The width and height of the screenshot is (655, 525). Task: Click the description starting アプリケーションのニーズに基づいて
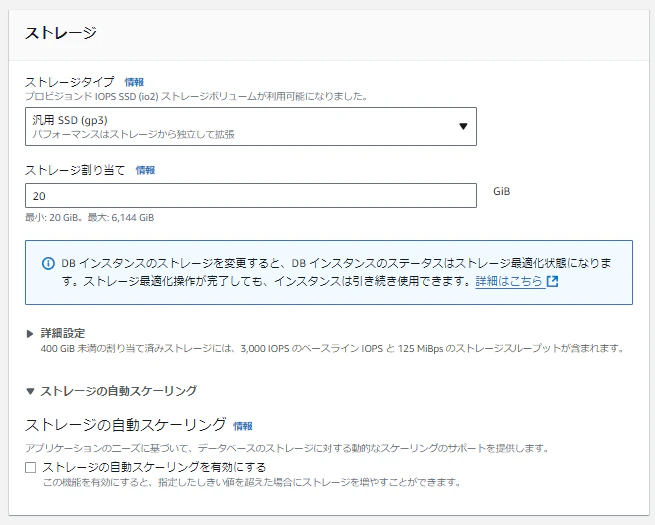pyautogui.click(x=287, y=448)
